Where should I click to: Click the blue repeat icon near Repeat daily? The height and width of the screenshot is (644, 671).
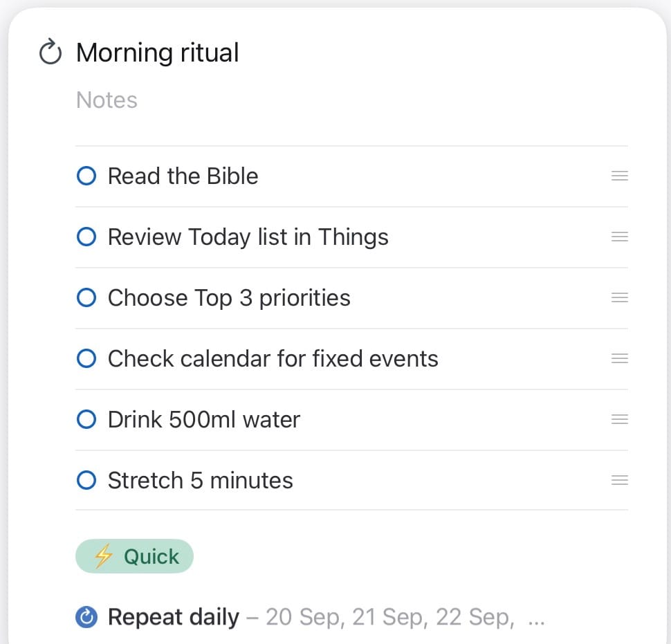coord(86,617)
